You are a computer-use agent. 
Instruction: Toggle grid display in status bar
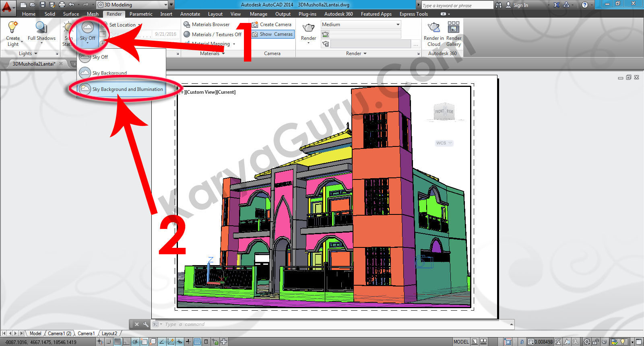click(118, 342)
